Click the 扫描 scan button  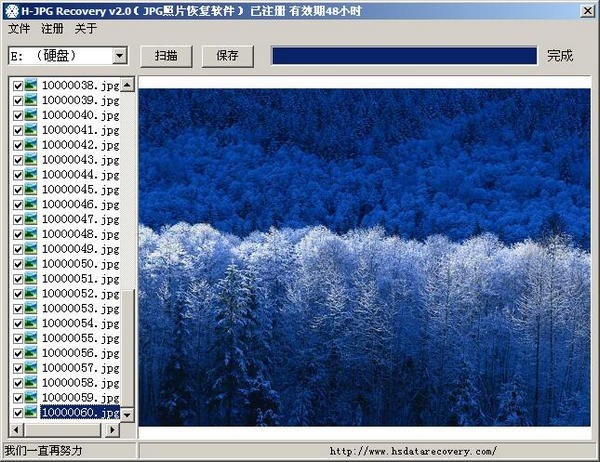point(166,56)
